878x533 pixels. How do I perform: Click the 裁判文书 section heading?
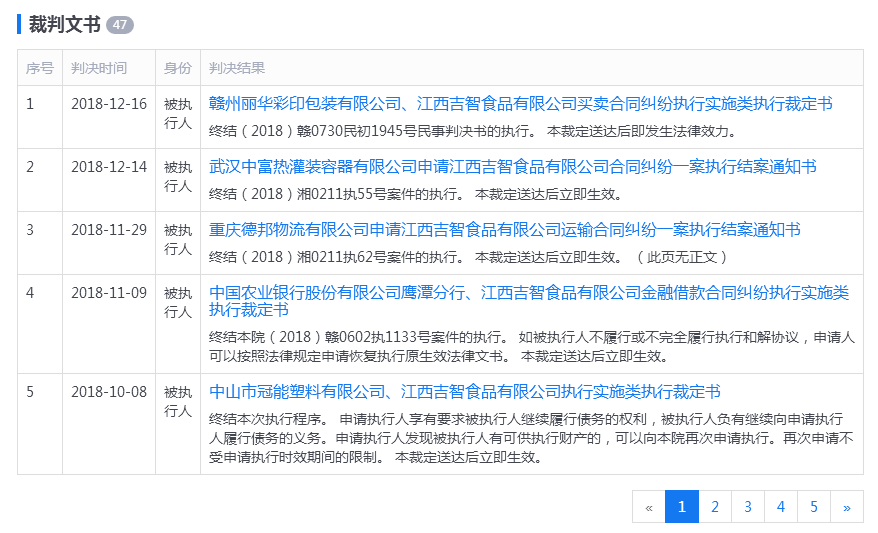64,24
